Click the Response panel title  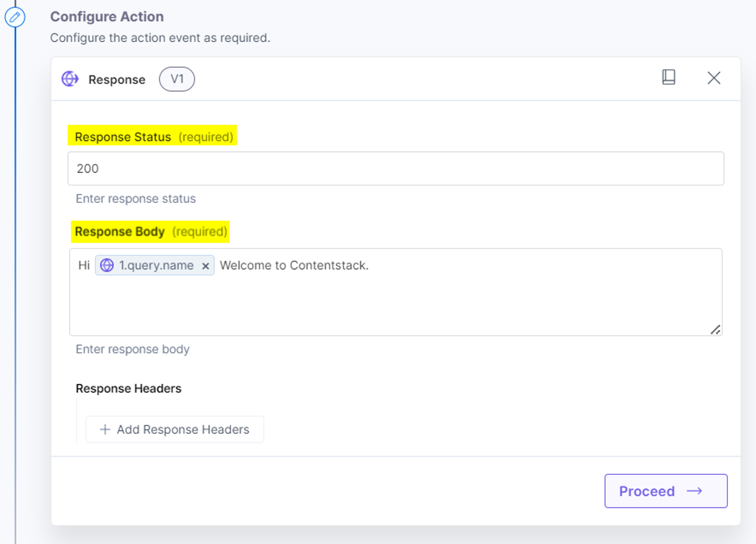coord(117,80)
